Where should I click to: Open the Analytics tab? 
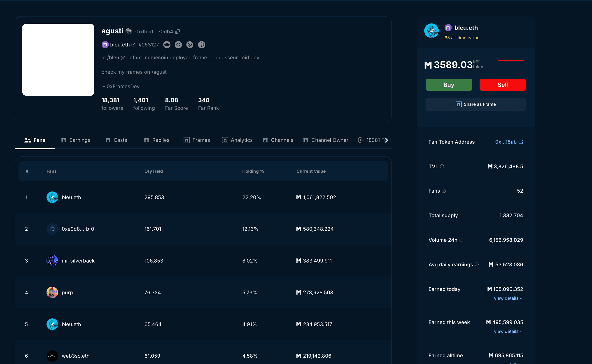(x=237, y=140)
